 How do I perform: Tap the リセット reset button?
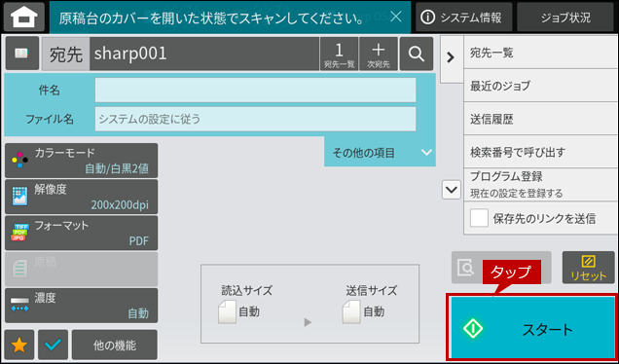(588, 268)
